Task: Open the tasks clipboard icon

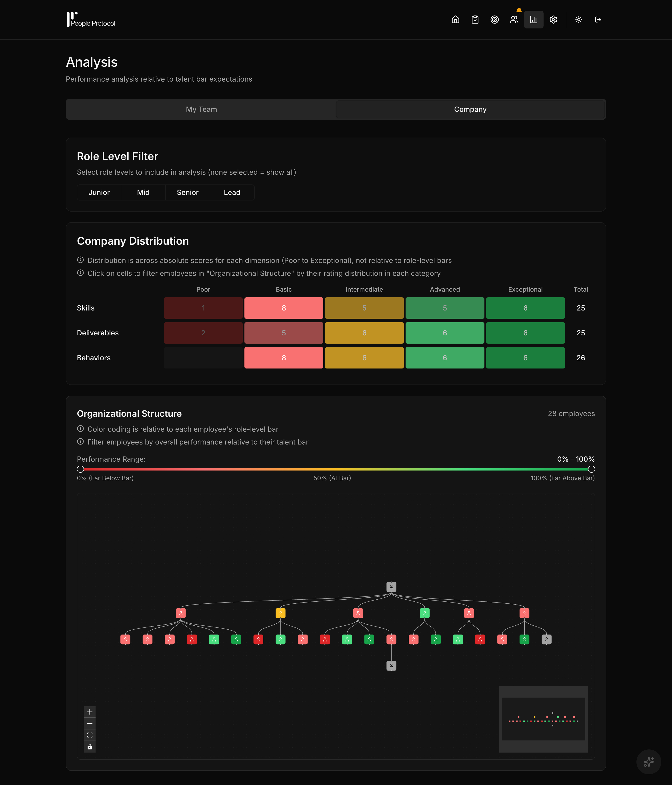Action: [475, 19]
